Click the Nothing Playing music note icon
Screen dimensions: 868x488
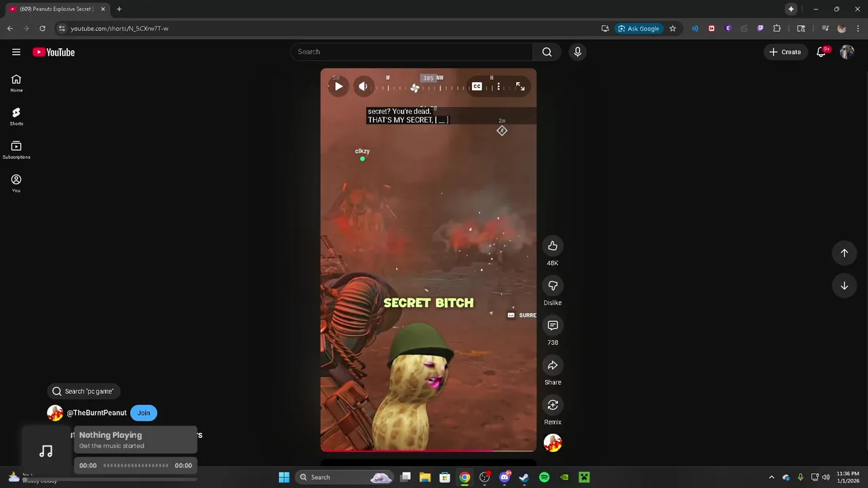(x=46, y=451)
